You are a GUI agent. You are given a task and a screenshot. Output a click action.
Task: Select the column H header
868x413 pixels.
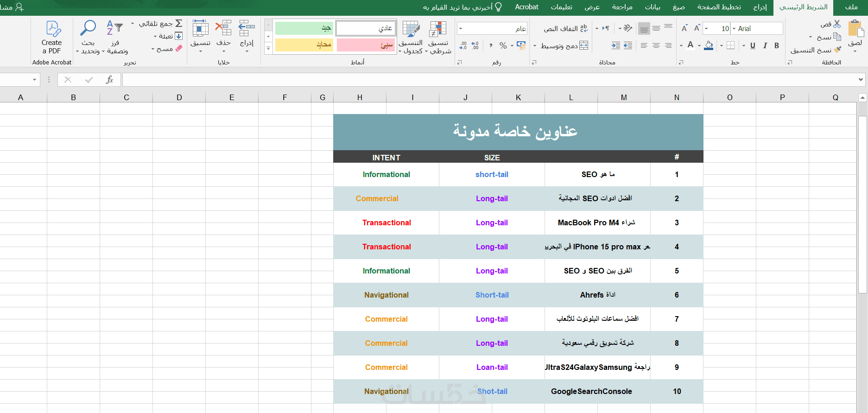click(360, 97)
